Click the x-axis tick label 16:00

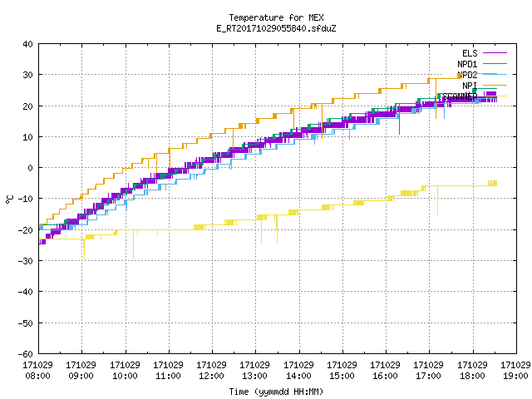coord(385,376)
